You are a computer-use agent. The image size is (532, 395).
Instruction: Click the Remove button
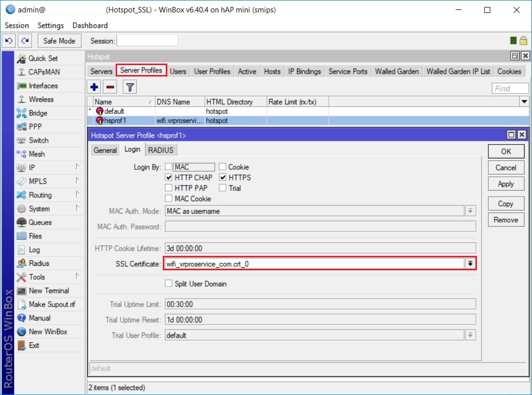506,220
